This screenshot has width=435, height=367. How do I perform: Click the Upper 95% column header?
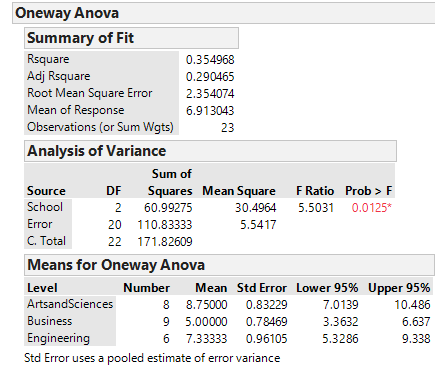[x=399, y=288]
